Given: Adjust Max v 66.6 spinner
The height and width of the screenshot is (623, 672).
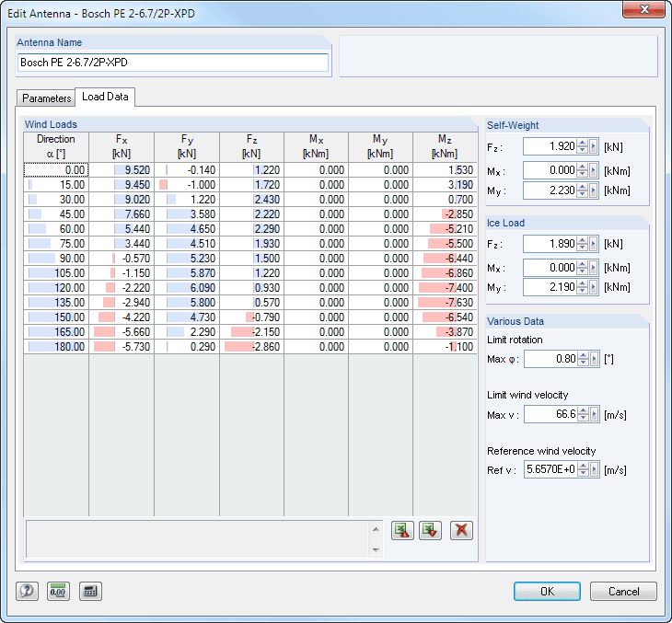Looking at the screenshot, I should [583, 414].
